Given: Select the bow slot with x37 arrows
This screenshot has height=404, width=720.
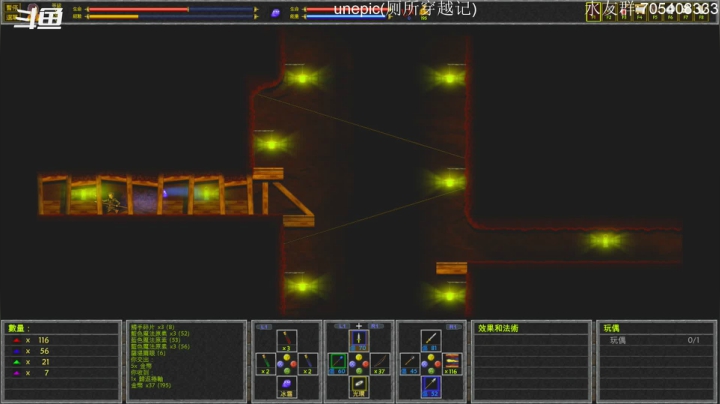Looking at the screenshot, I should (380, 364).
